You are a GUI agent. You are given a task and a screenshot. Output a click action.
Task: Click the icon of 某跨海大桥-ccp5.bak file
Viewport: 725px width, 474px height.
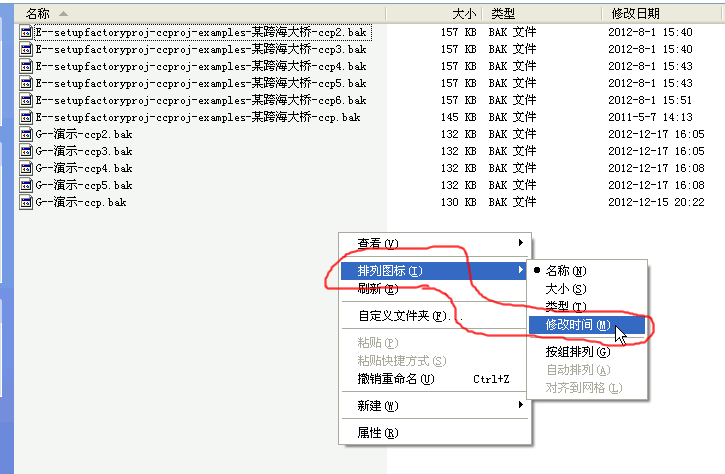point(26,83)
